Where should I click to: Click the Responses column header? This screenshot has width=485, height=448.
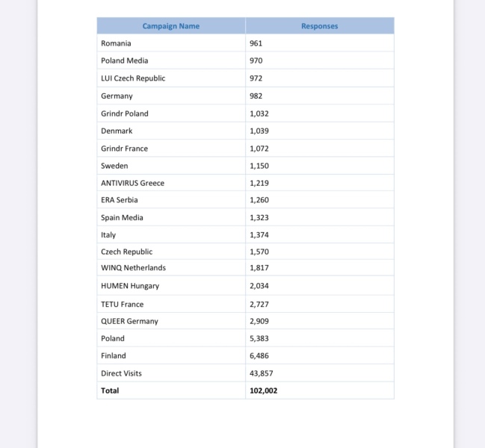pyautogui.click(x=319, y=26)
